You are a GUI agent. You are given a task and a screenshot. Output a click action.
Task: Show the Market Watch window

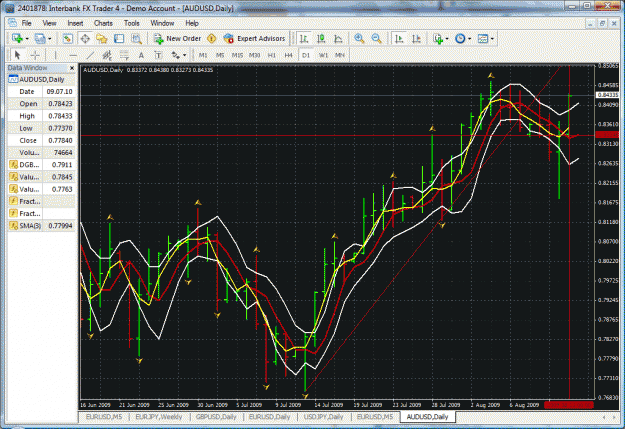tap(67, 39)
